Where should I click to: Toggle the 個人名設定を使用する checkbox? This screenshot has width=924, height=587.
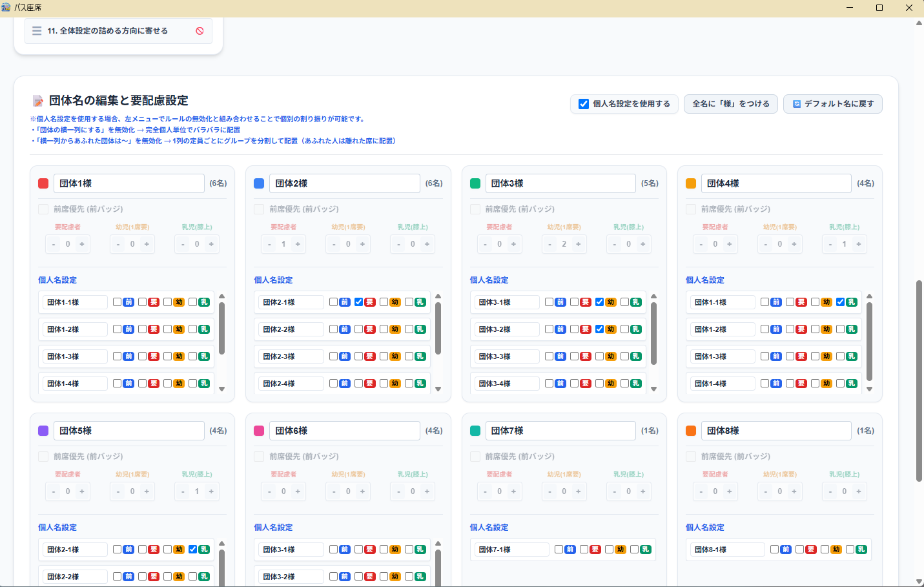(x=584, y=104)
